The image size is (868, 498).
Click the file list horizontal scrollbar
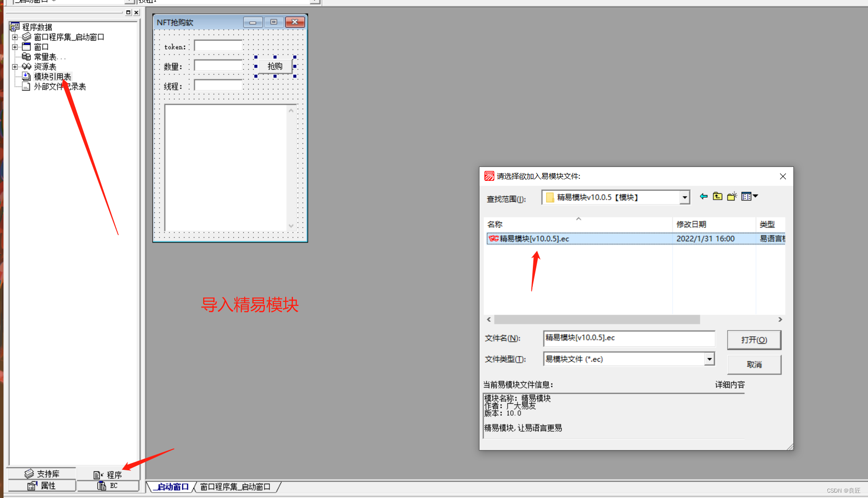tap(597, 320)
